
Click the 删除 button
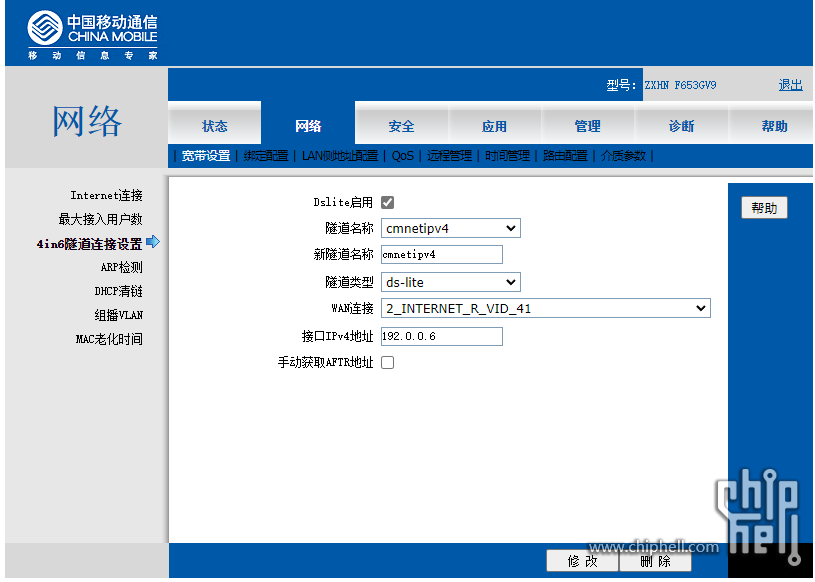(x=655, y=561)
